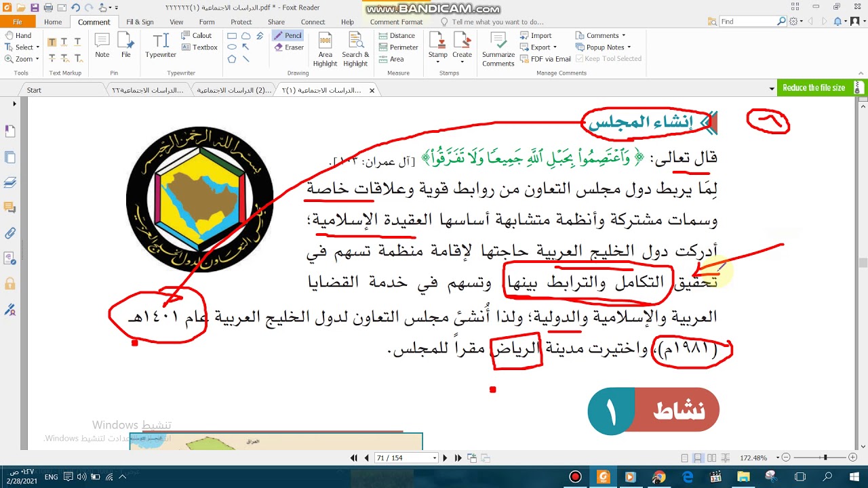
Task: Click the Print icon in quick access toolbar
Action: (48, 7)
